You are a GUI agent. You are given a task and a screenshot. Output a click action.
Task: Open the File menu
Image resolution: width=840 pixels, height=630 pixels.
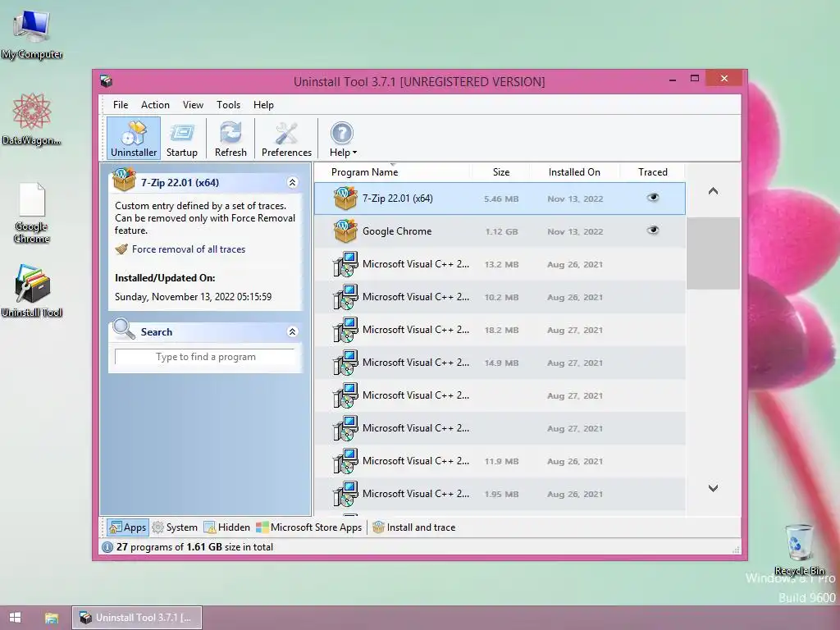coord(121,105)
